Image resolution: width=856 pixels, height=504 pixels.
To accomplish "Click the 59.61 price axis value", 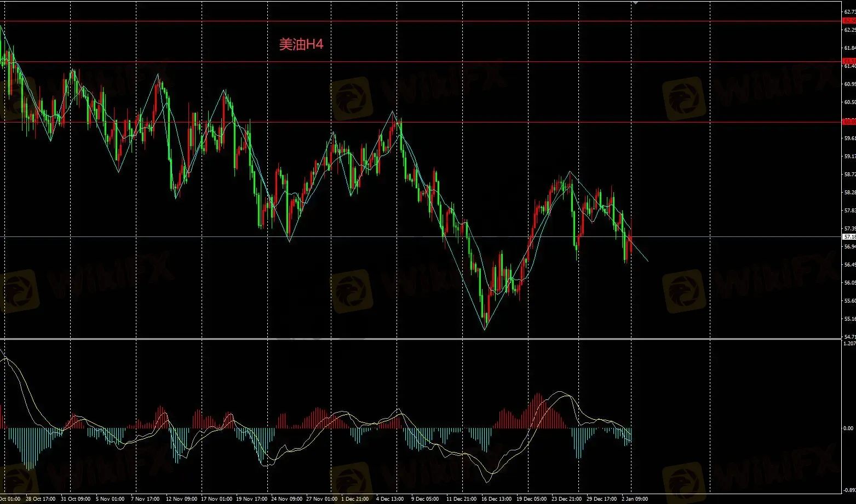I will [849, 138].
